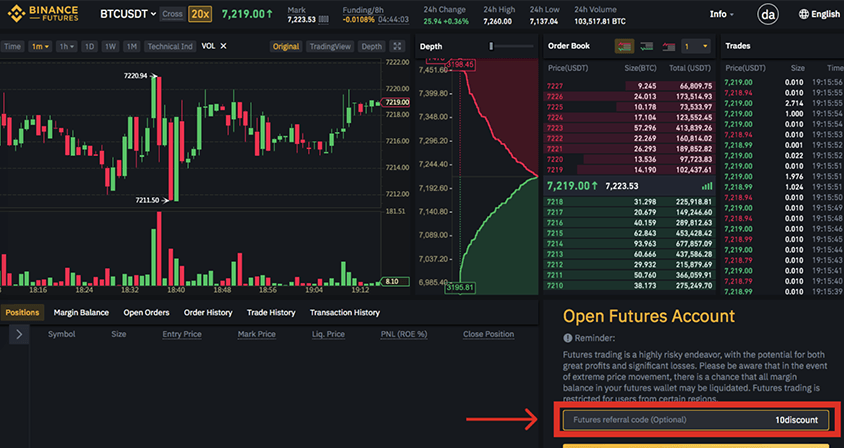
Task: Open the 1h interval dropdown
Action: (67, 46)
